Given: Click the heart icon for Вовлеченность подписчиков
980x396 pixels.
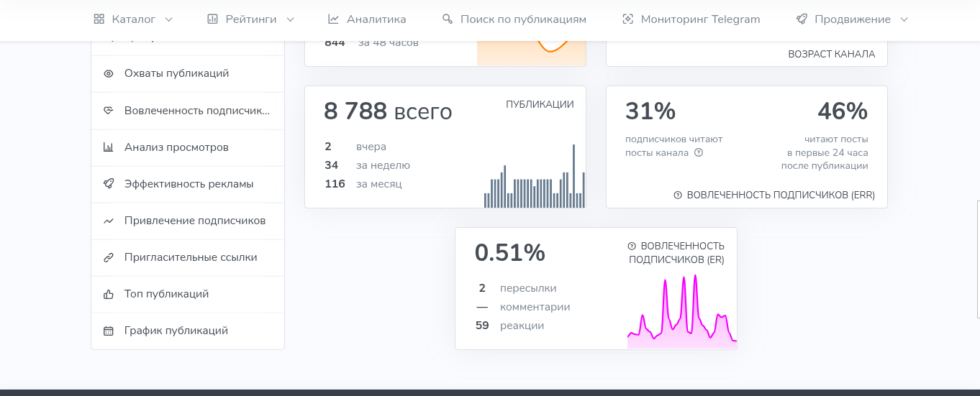Looking at the screenshot, I should coord(109,111).
